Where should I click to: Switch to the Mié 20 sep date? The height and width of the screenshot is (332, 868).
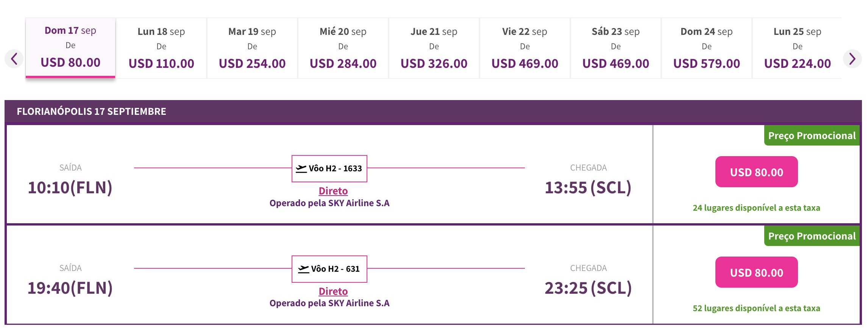click(x=343, y=48)
